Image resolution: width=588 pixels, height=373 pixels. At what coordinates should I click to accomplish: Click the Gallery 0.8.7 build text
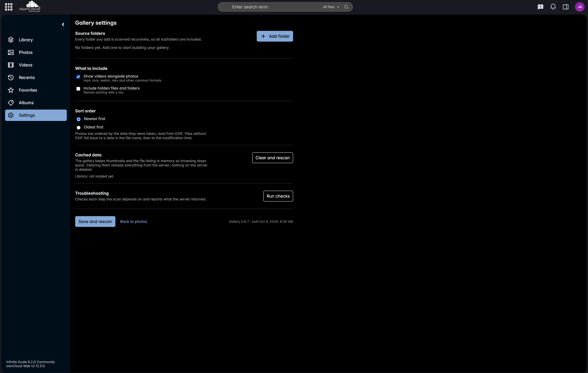[x=261, y=221]
